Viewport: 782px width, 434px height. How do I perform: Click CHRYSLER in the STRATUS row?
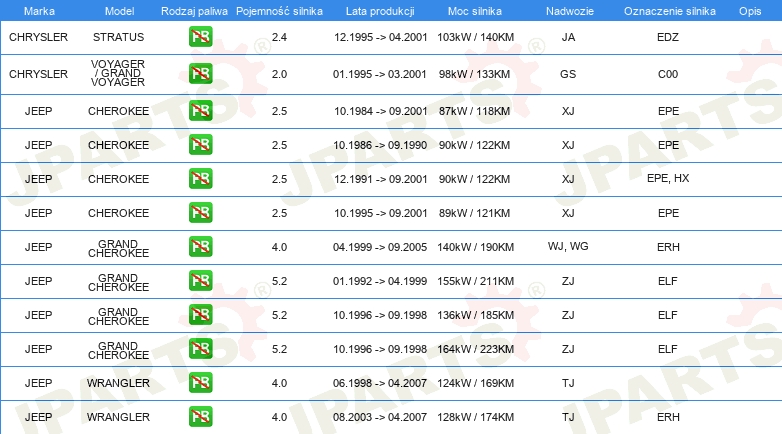38,37
